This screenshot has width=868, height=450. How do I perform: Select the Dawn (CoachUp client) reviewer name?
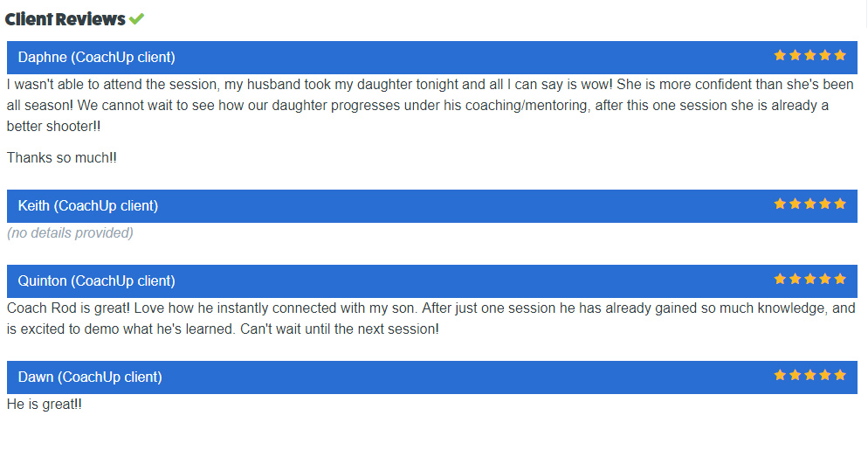point(90,377)
